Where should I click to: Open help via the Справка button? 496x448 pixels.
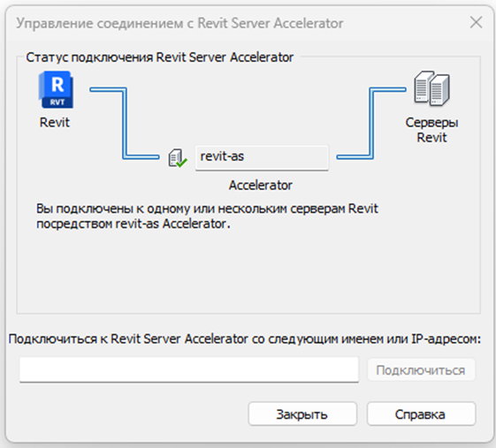point(421,414)
